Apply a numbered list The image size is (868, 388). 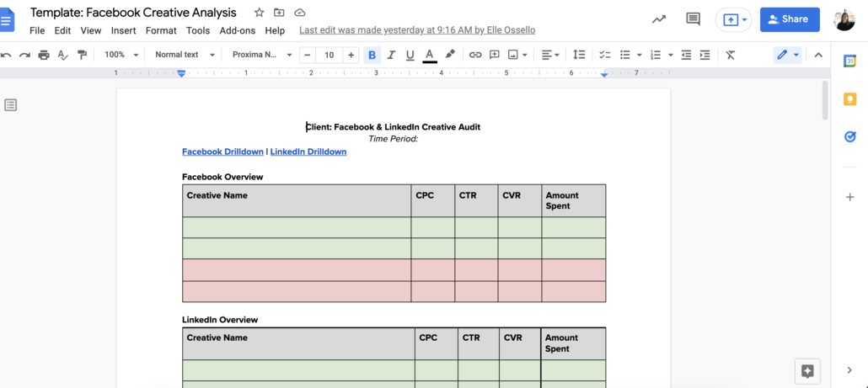click(x=656, y=55)
